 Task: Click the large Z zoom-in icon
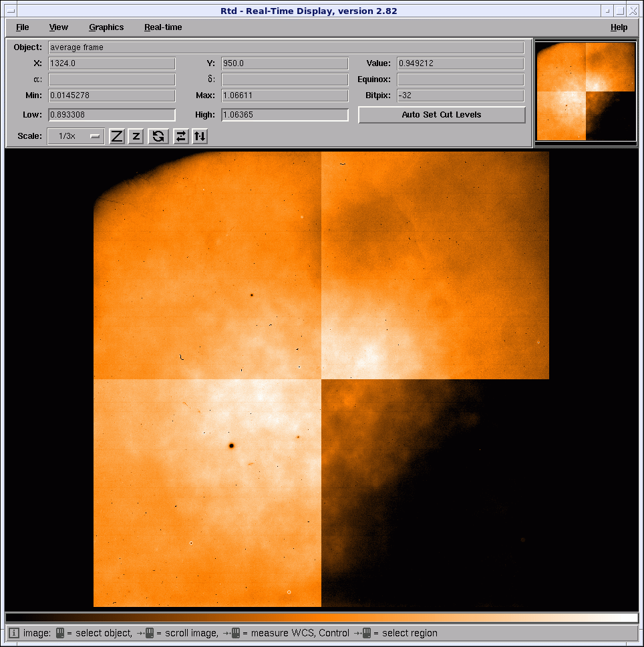click(x=117, y=136)
